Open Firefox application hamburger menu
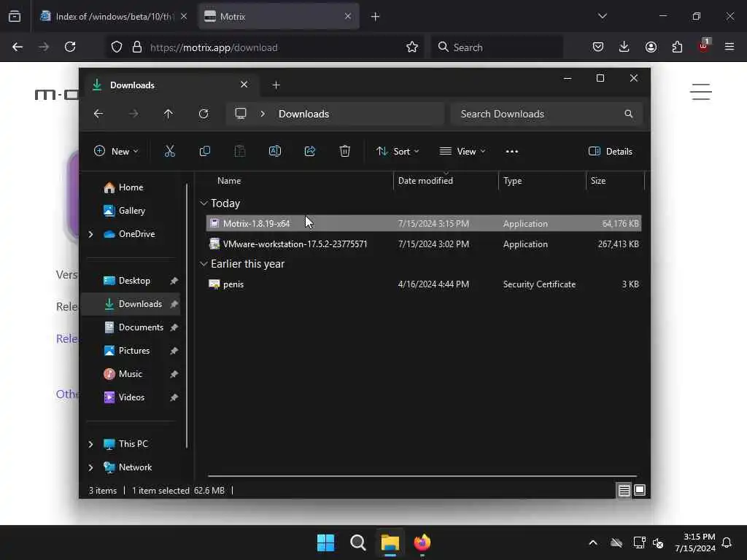The width and height of the screenshot is (747, 560). coord(729,47)
